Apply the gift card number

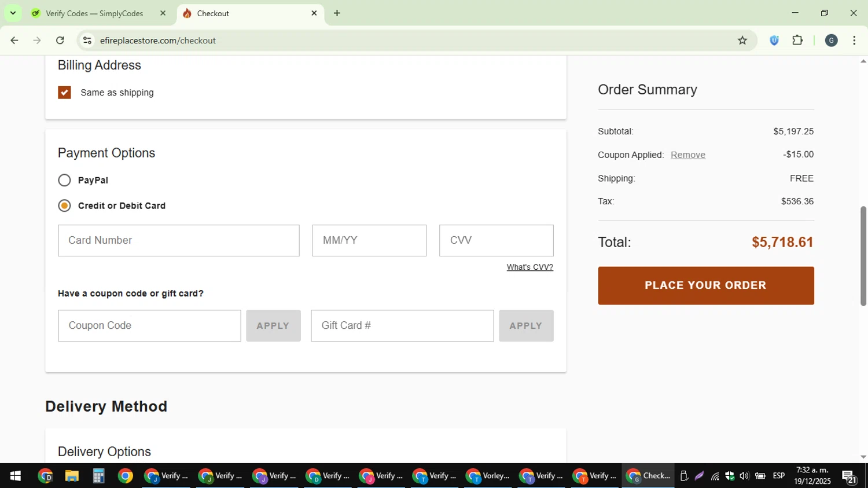click(x=526, y=325)
